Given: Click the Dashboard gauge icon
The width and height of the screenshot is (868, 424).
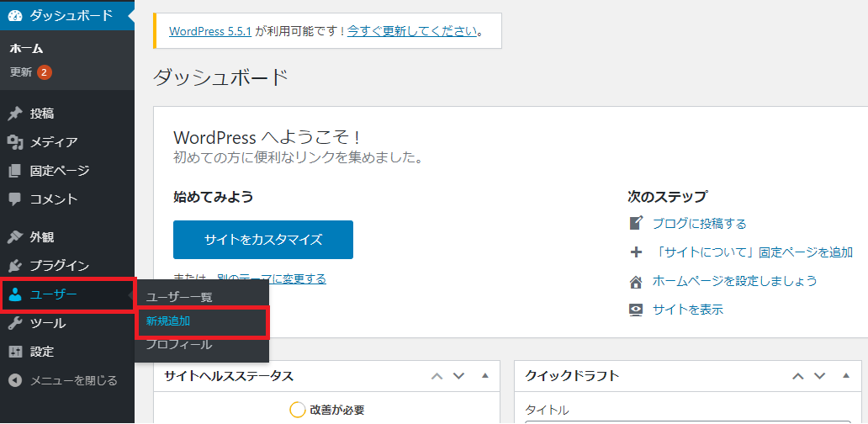Looking at the screenshot, I should click(15, 15).
